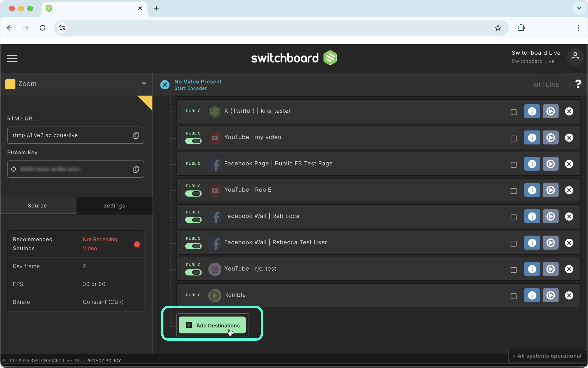Image resolution: width=588 pixels, height=368 pixels.
Task: Remove the YouTube rje_test destination
Action: [x=569, y=269]
